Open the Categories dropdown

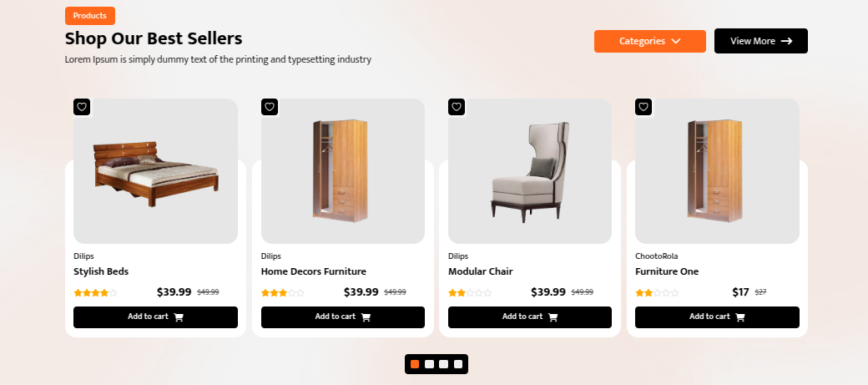pos(649,41)
